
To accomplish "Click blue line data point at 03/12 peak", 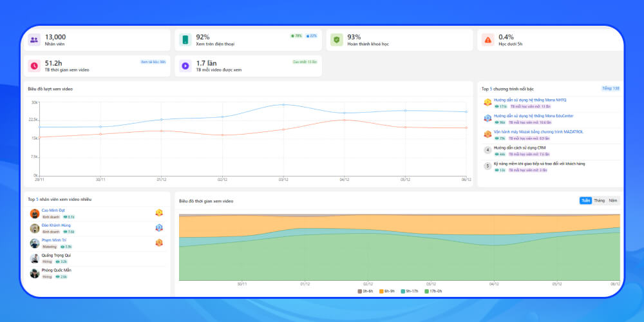I will 283,105.
